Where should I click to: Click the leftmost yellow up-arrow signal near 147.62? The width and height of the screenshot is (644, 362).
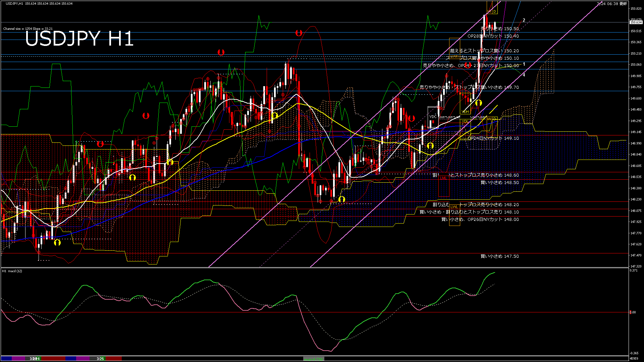57,242
